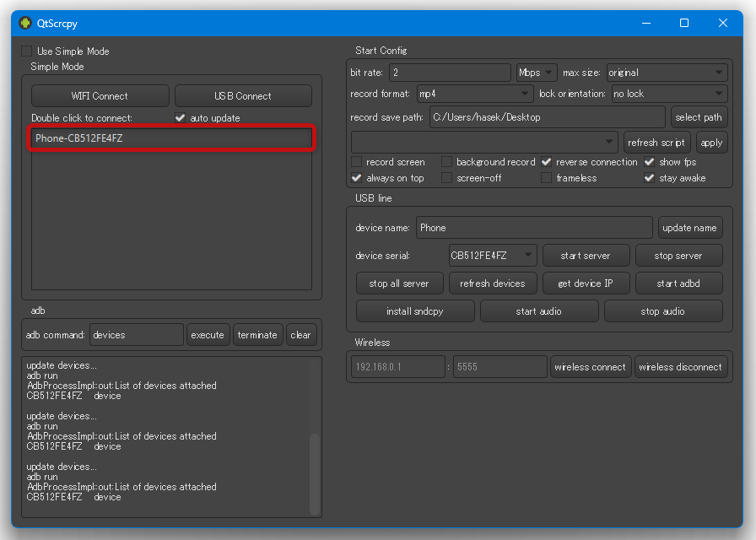The width and height of the screenshot is (756, 540).
Task: Click the select path button
Action: point(699,117)
